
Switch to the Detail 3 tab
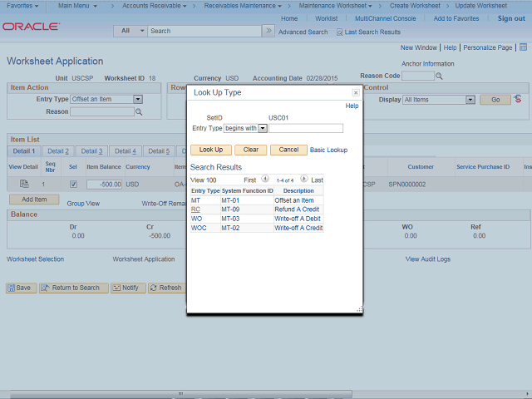91,151
